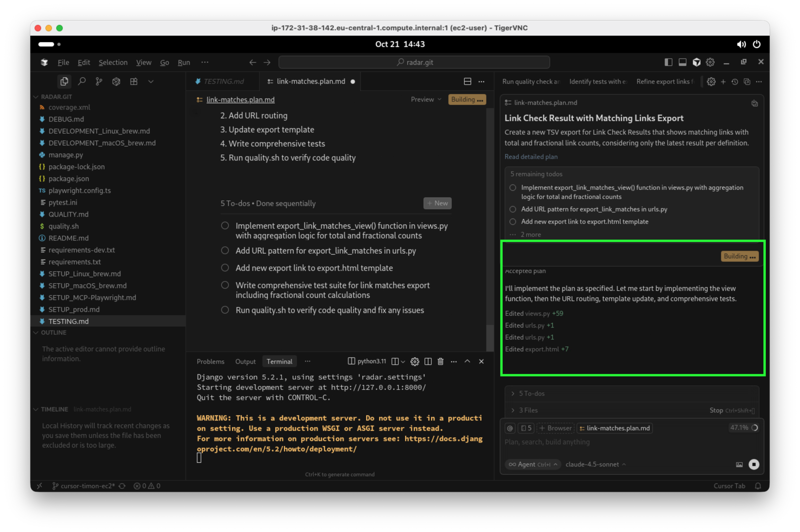The image size is (800, 532).
Task: Open the Extensions view icon
Action: [134, 81]
